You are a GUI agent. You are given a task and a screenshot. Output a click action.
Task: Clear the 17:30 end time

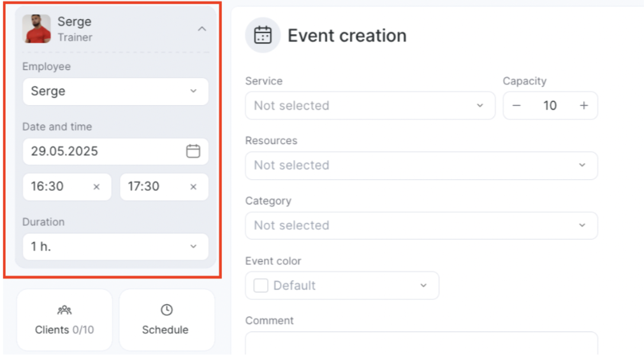tap(193, 187)
